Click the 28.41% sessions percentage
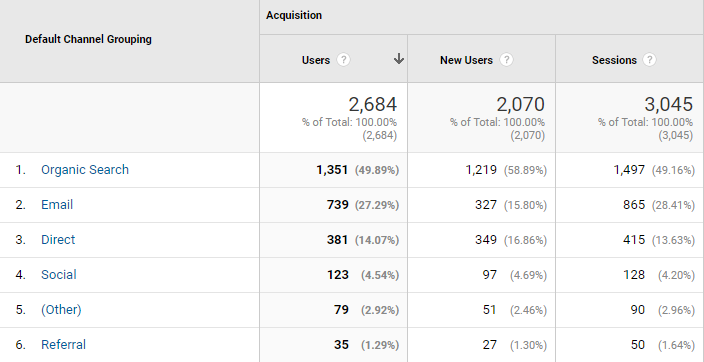The width and height of the screenshot is (704, 362). click(x=673, y=205)
